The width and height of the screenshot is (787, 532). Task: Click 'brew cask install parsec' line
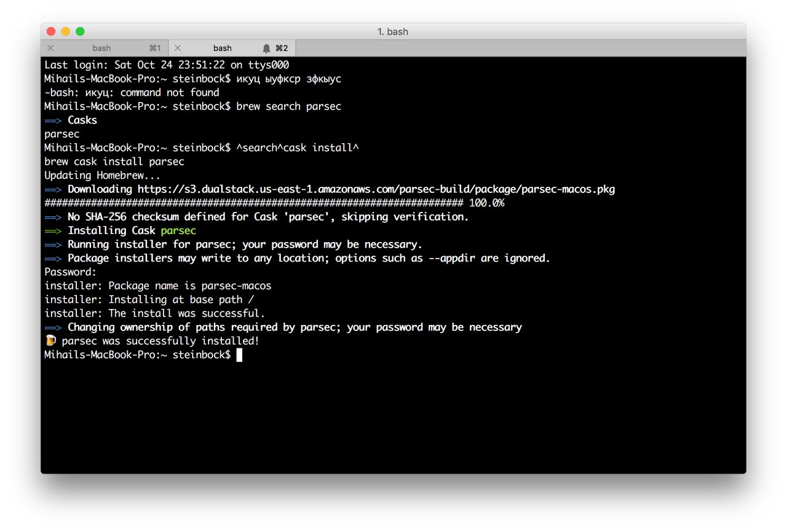point(114,162)
